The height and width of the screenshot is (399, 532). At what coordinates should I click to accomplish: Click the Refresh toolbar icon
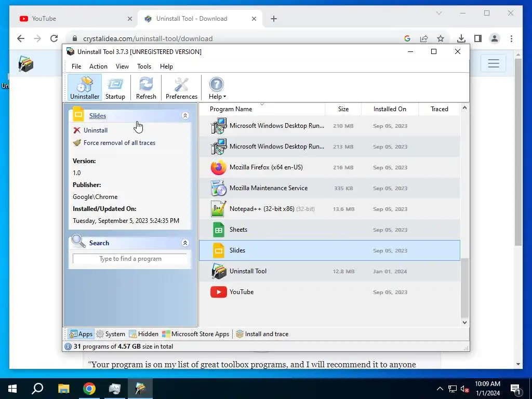146,87
